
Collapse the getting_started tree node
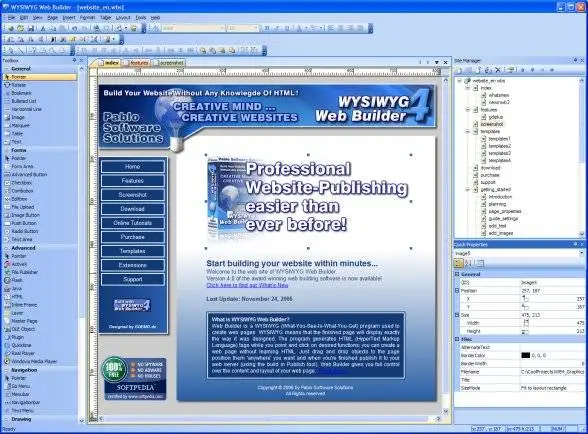click(468, 190)
